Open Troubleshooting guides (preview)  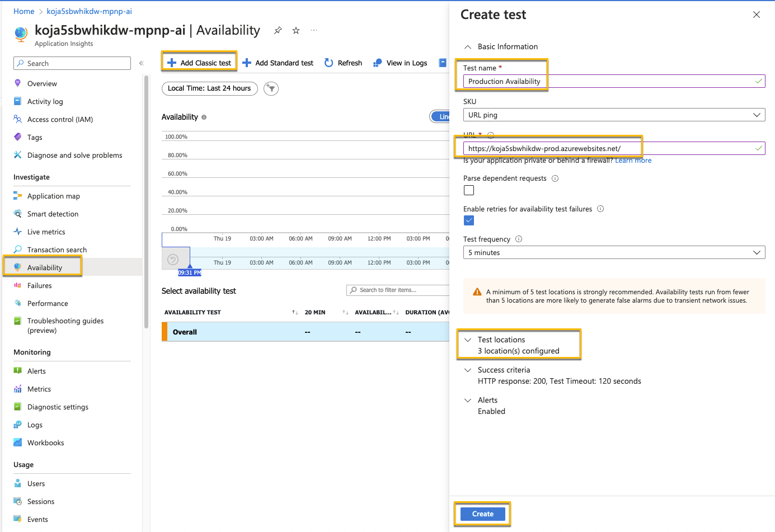65,326
